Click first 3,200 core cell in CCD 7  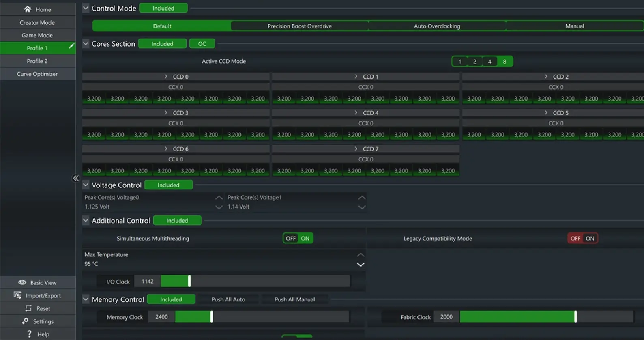[284, 171]
